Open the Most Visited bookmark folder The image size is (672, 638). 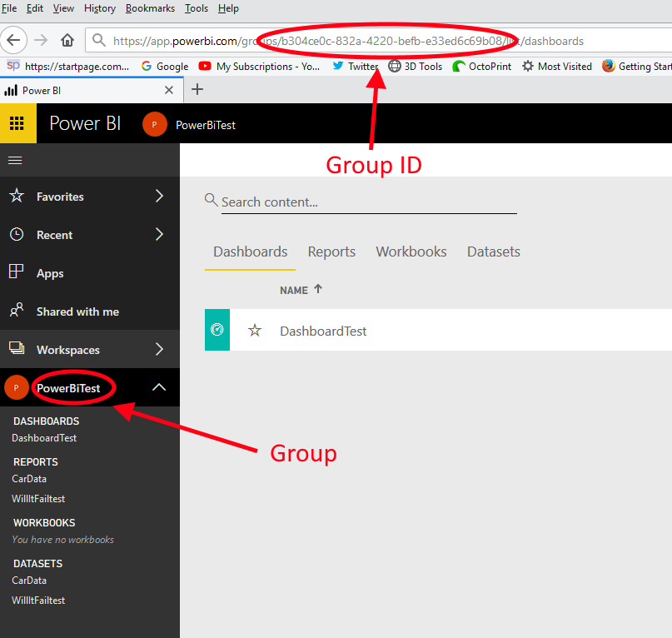point(557,66)
